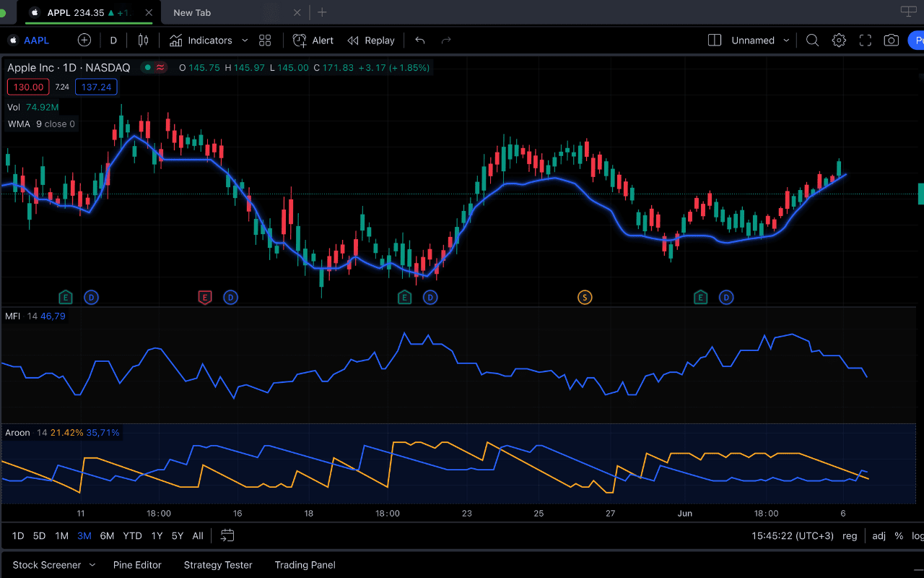Select the 1Y time range
The width and height of the screenshot is (924, 578).
coord(157,535)
